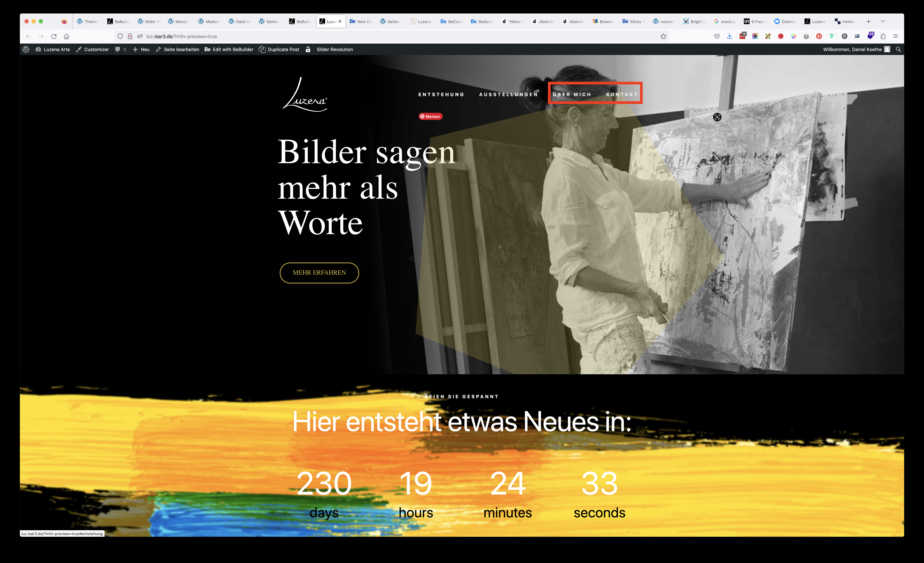
Task: Switch to the mockup Google tab
Action: [725, 21]
